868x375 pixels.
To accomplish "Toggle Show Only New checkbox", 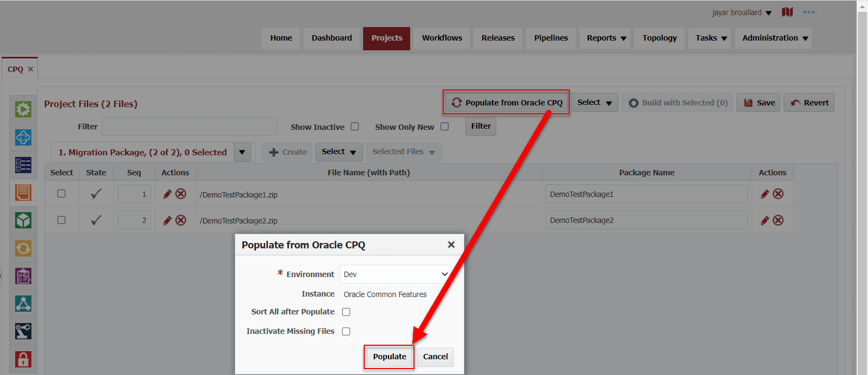I will click(x=445, y=126).
